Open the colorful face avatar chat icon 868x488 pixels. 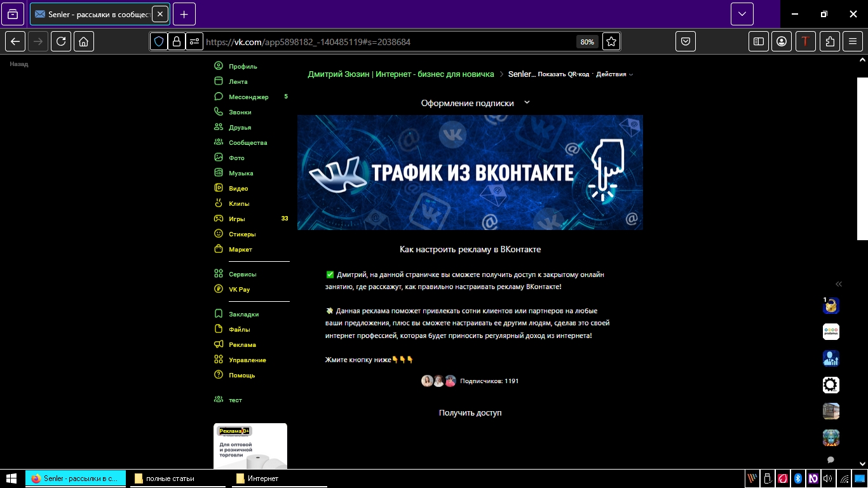831,438
